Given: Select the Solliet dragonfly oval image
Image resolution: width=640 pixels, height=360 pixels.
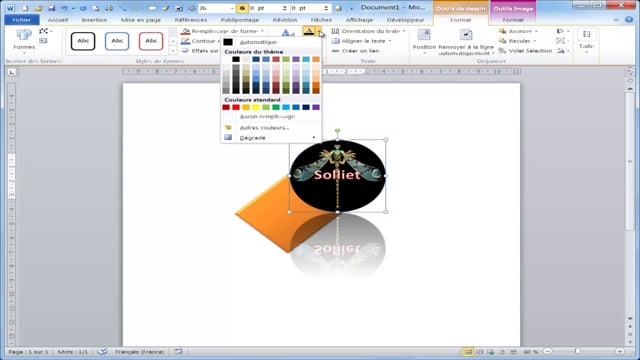Looking at the screenshot, I should (x=338, y=176).
